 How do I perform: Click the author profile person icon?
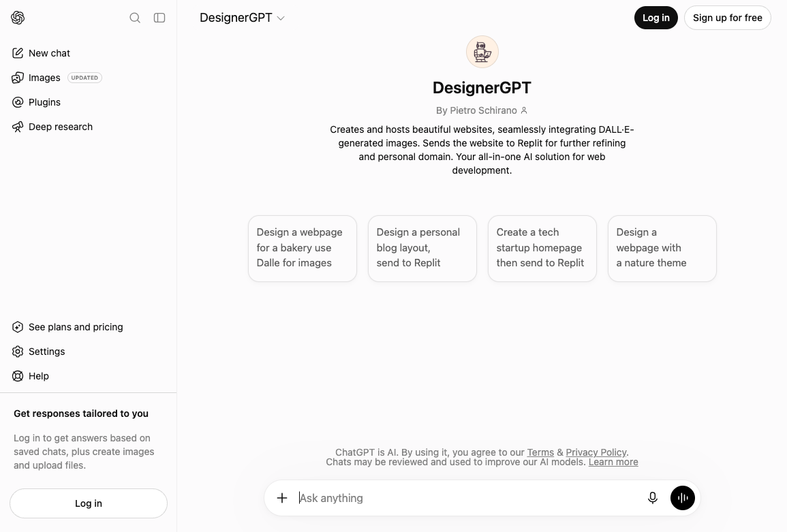click(524, 110)
